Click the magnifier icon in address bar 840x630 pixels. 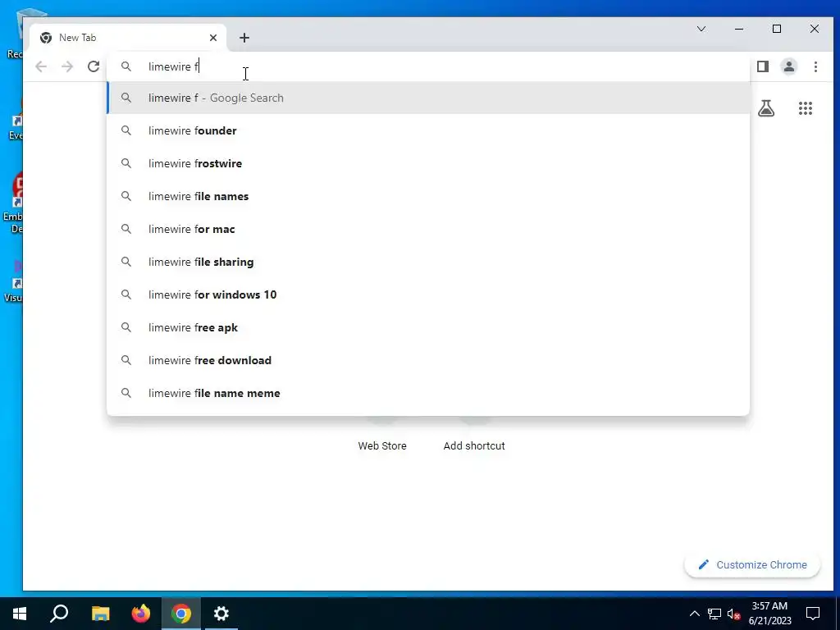pyautogui.click(x=126, y=66)
